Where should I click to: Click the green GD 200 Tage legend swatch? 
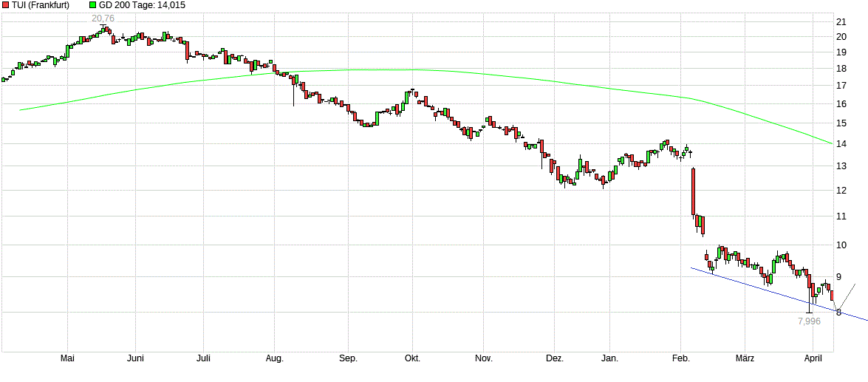pyautogui.click(x=92, y=5)
